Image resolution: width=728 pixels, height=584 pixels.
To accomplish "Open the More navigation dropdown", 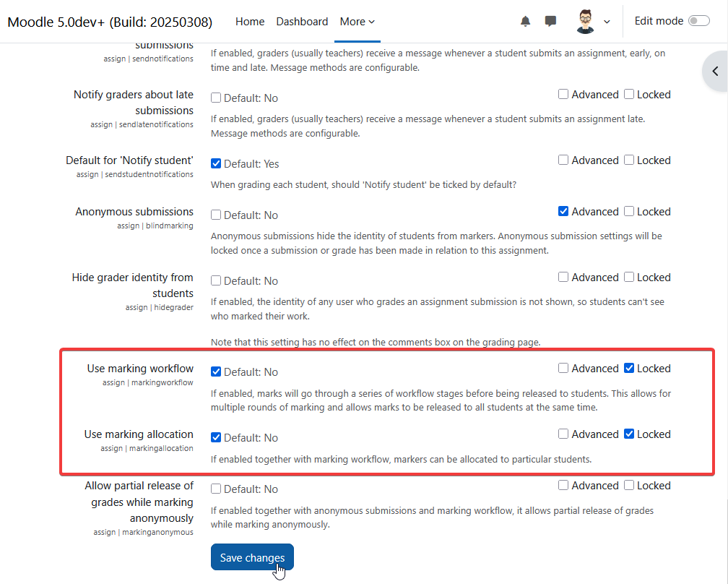I will tap(357, 22).
